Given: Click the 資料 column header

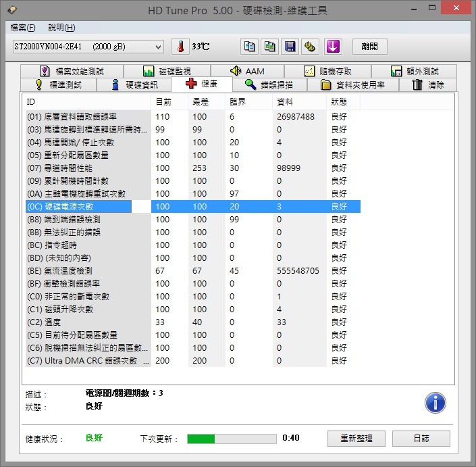Looking at the screenshot, I should [x=299, y=102].
